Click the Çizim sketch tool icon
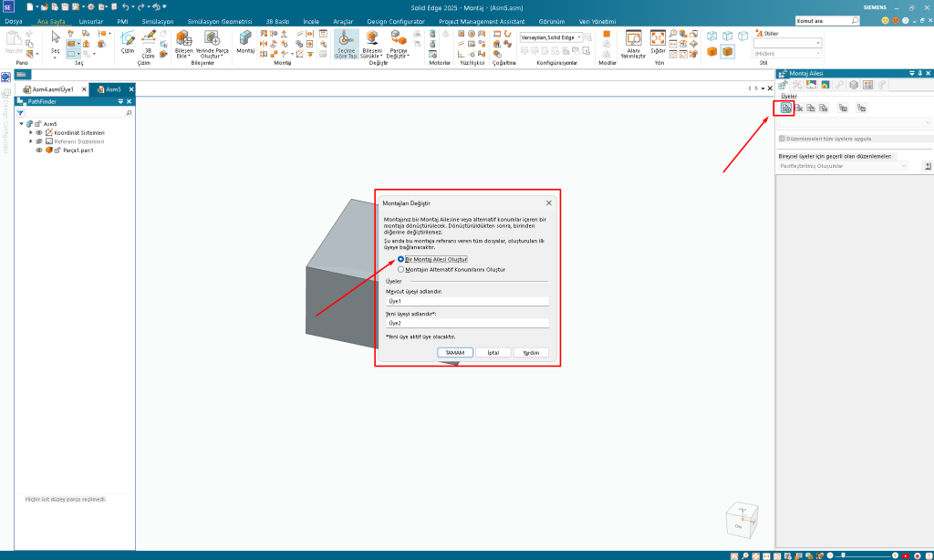934x560 pixels. (129, 40)
